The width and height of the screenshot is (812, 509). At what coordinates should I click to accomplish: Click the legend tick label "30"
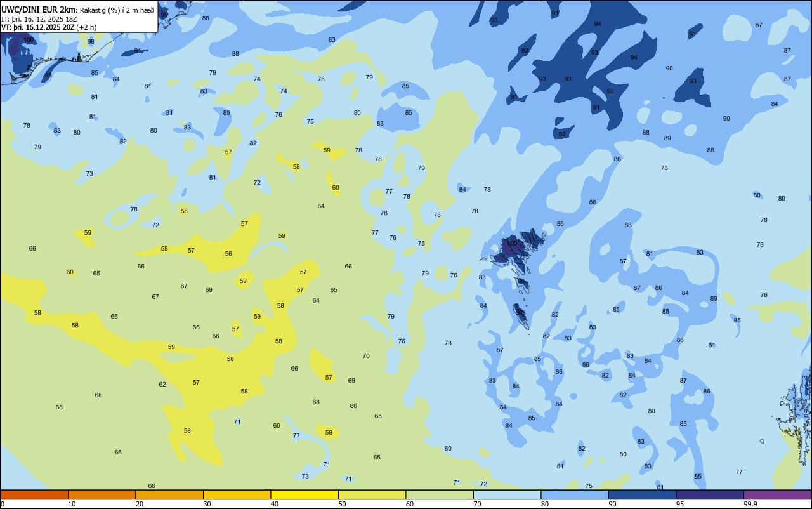coord(207,504)
